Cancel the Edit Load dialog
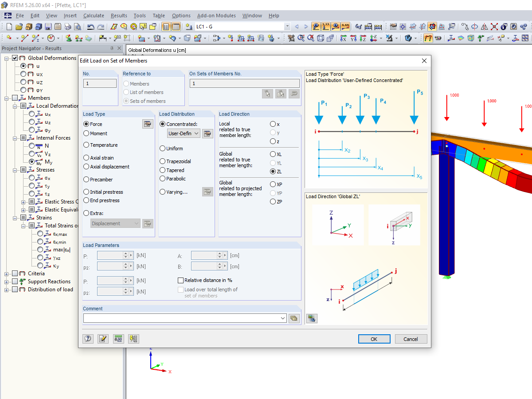This screenshot has width=532, height=399. click(411, 339)
